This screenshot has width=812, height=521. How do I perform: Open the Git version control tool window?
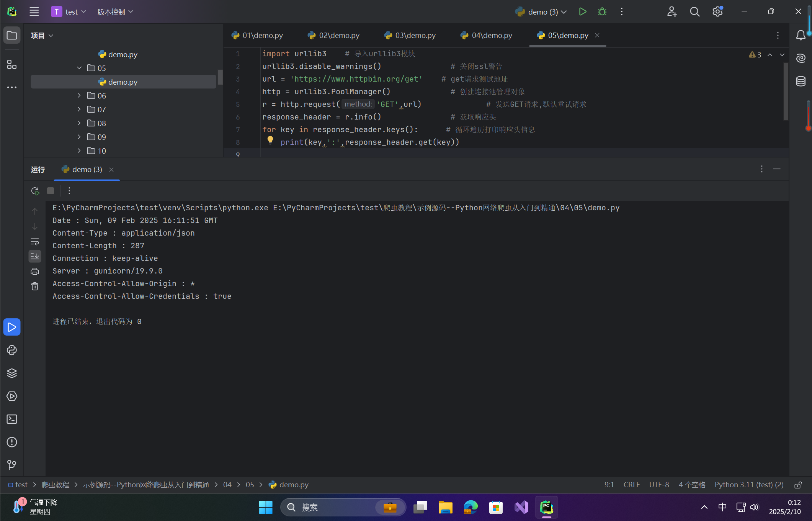tap(12, 465)
